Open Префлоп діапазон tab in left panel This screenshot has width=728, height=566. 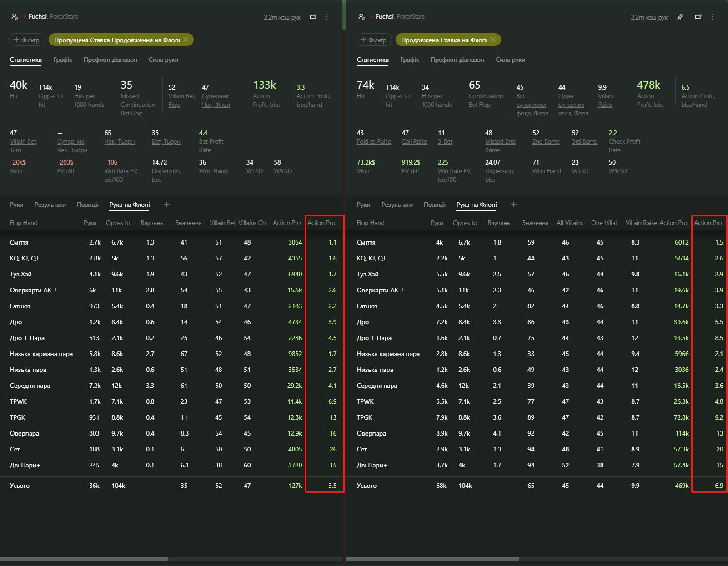[x=110, y=60]
